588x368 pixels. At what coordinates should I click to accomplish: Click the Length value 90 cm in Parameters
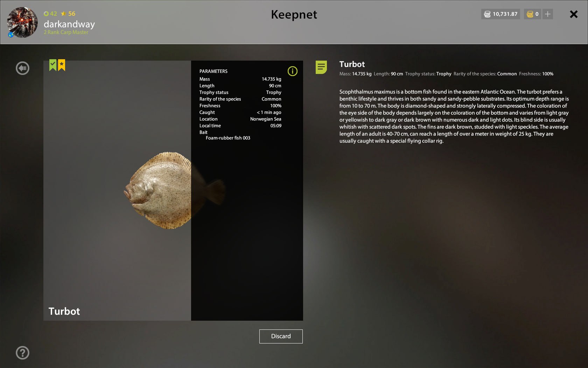click(275, 86)
